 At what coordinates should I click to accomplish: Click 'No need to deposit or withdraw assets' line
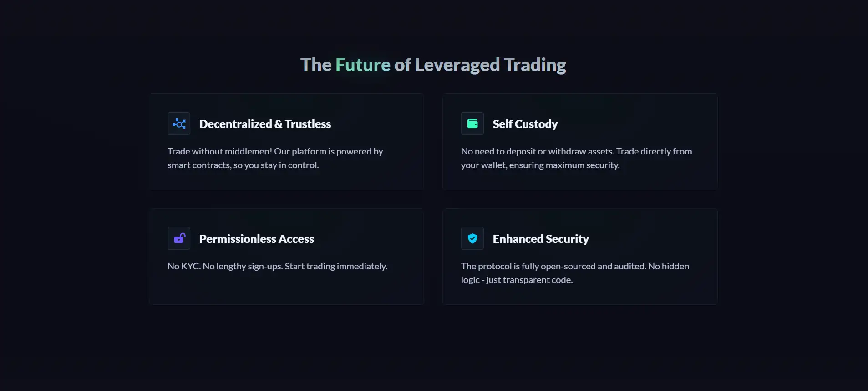[576, 151]
